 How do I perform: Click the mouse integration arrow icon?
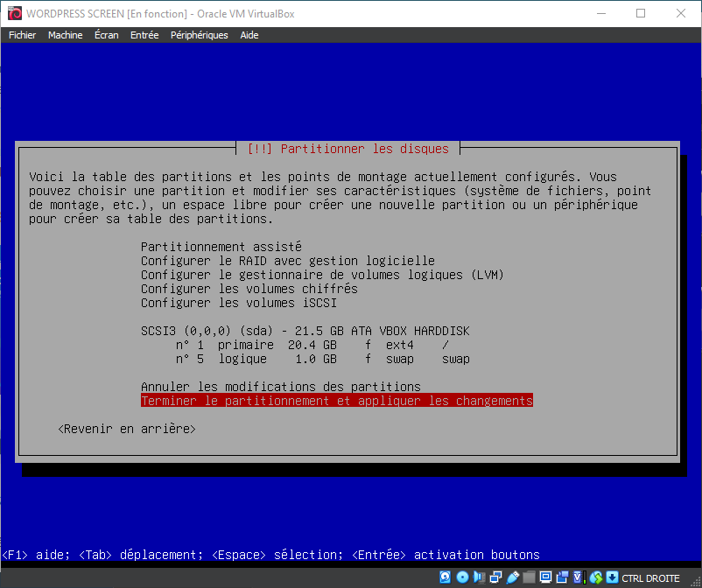612,577
